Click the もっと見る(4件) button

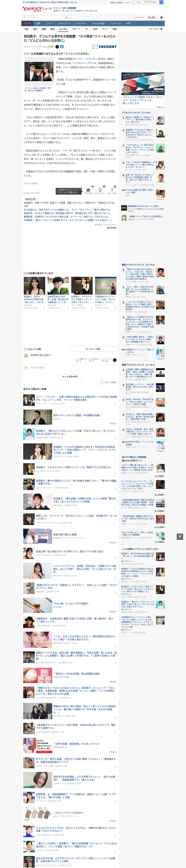point(70,376)
